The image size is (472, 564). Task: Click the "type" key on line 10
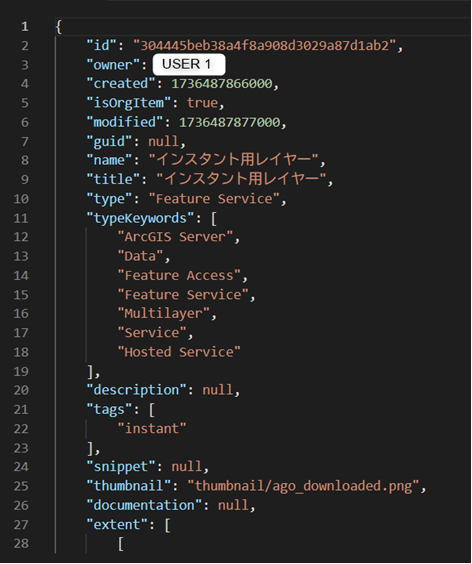[109, 199]
